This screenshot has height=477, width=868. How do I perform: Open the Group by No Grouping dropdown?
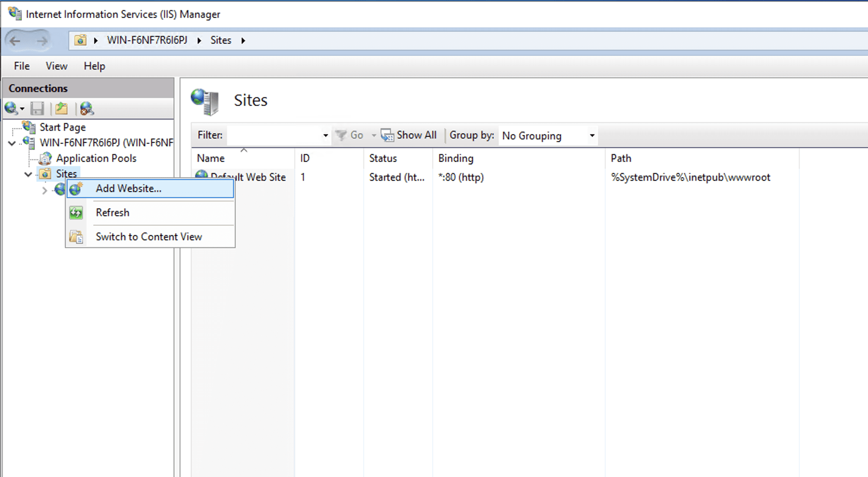pos(548,136)
